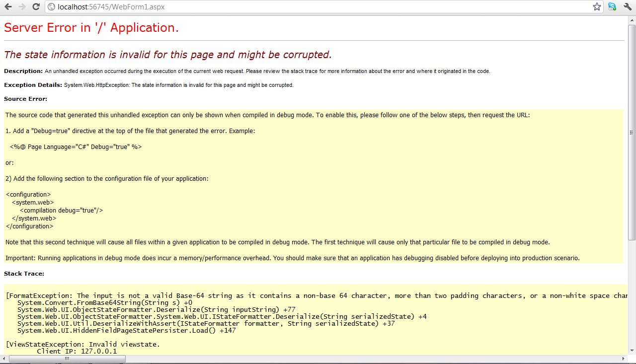Viewport: 636px width, 364px height.
Task: Click the vertical scrollbar up arrow
Action: pyautogui.click(x=632, y=20)
